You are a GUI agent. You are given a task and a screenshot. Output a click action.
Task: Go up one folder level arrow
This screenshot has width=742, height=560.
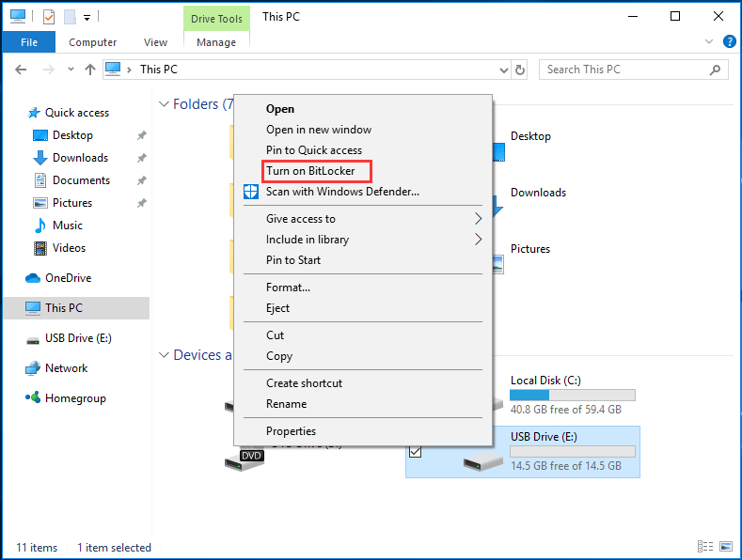pyautogui.click(x=90, y=70)
